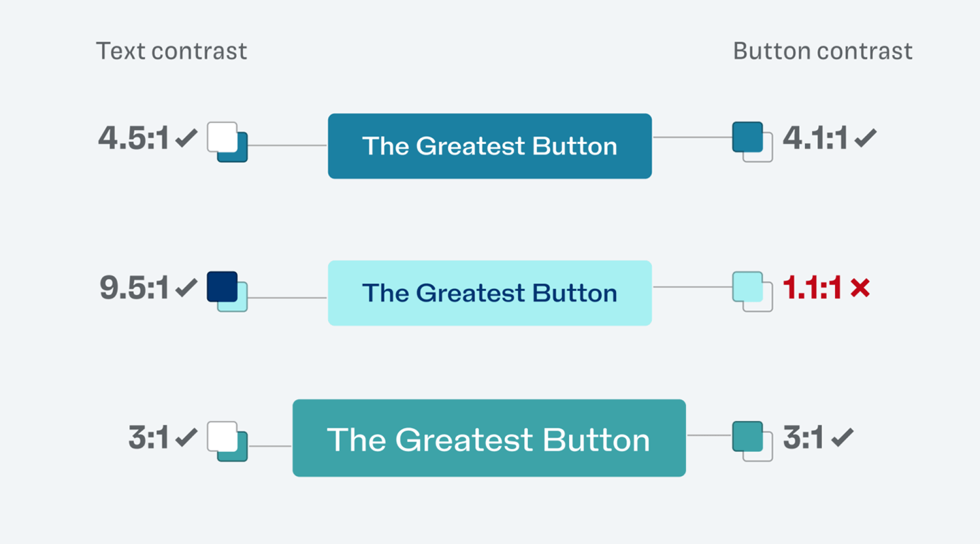The width and height of the screenshot is (980, 544).
Task: Click the Button contrast heading
Action: 822,52
